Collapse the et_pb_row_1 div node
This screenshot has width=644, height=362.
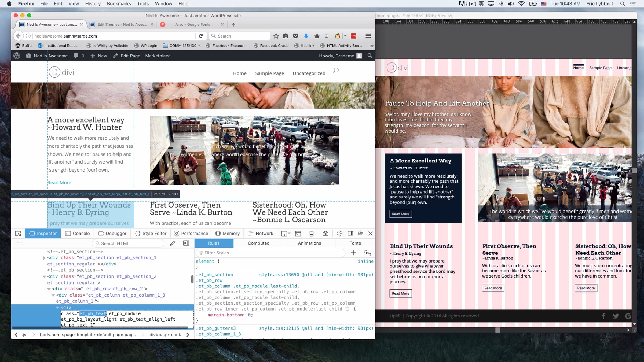[x=49, y=289]
